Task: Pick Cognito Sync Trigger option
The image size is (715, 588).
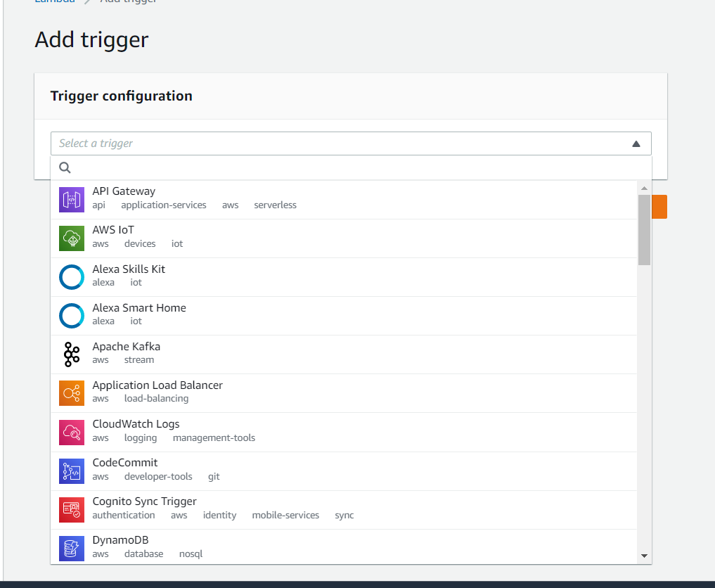Action: click(x=344, y=510)
